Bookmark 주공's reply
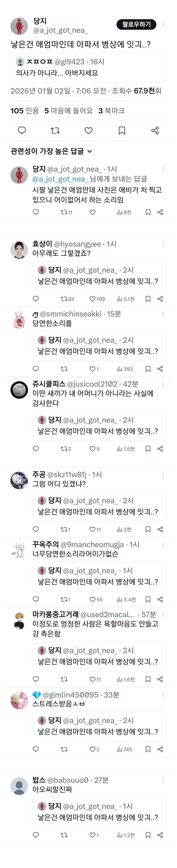The height and width of the screenshot is (868, 177). click(148, 529)
